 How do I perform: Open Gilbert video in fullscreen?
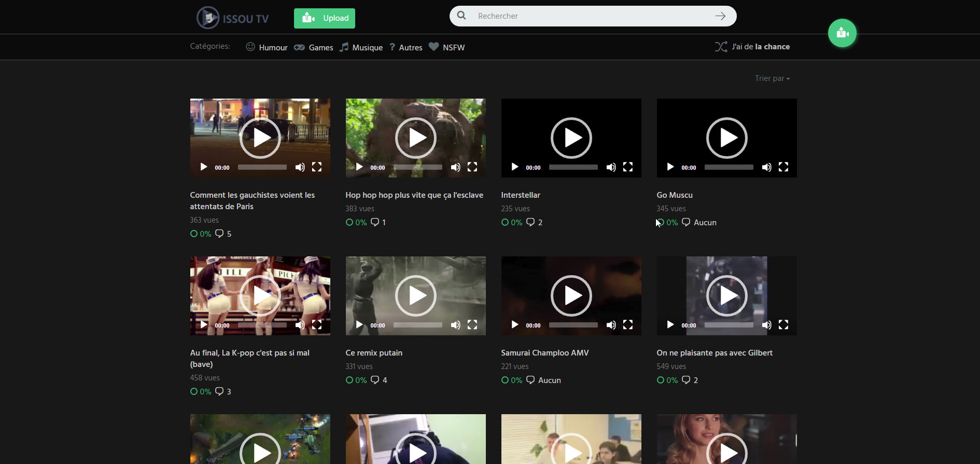click(x=783, y=325)
